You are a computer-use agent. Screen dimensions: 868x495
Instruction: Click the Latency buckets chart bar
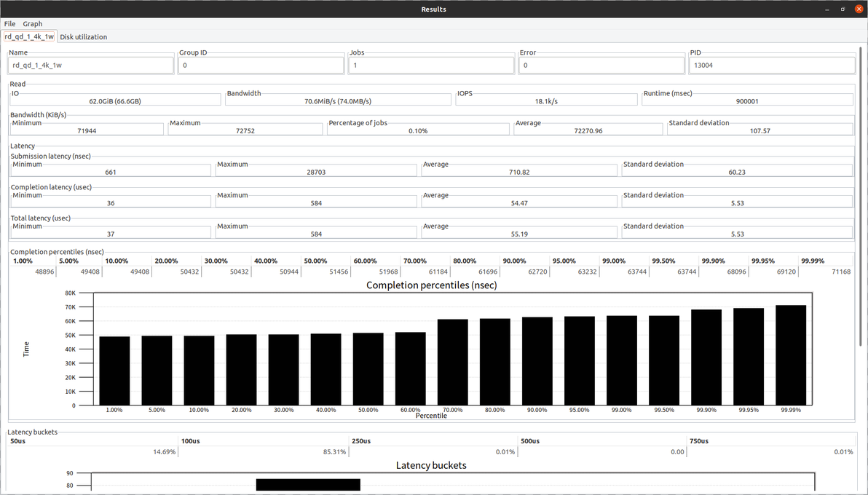(308, 485)
